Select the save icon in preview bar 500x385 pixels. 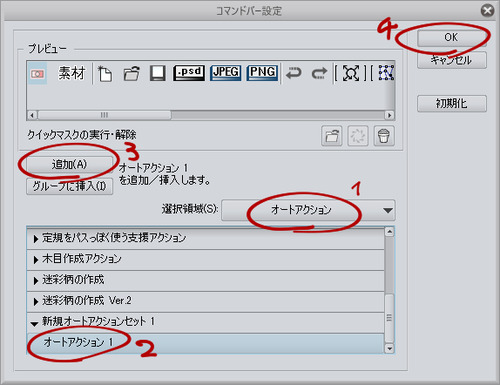click(157, 73)
